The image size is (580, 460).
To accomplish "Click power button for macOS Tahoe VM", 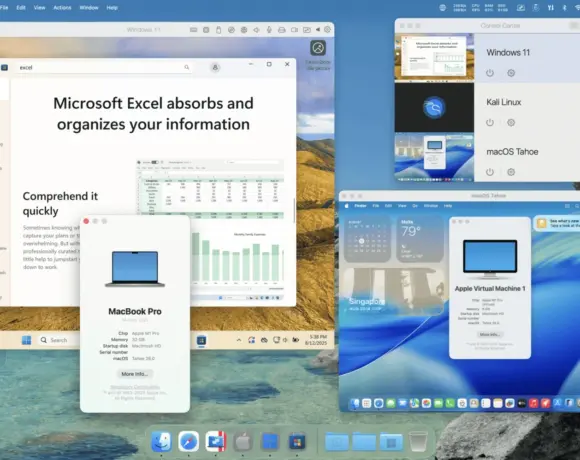I will (x=490, y=172).
